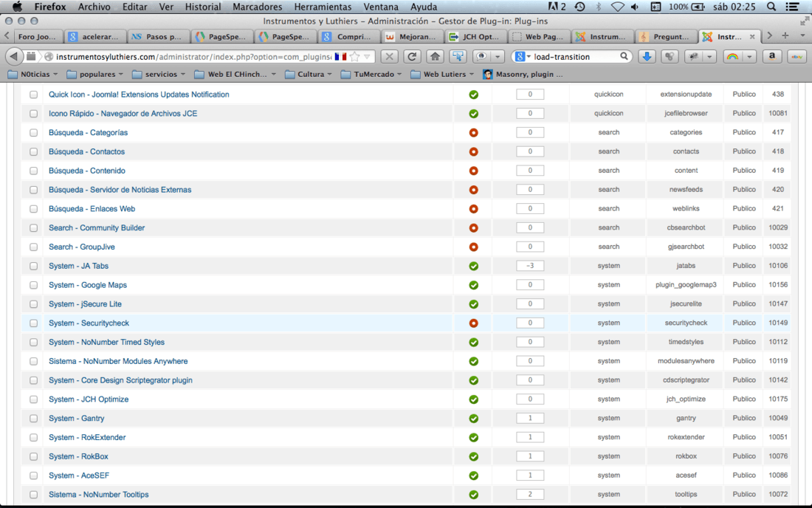
Task: Click the stop loading X button
Action: tap(390, 56)
